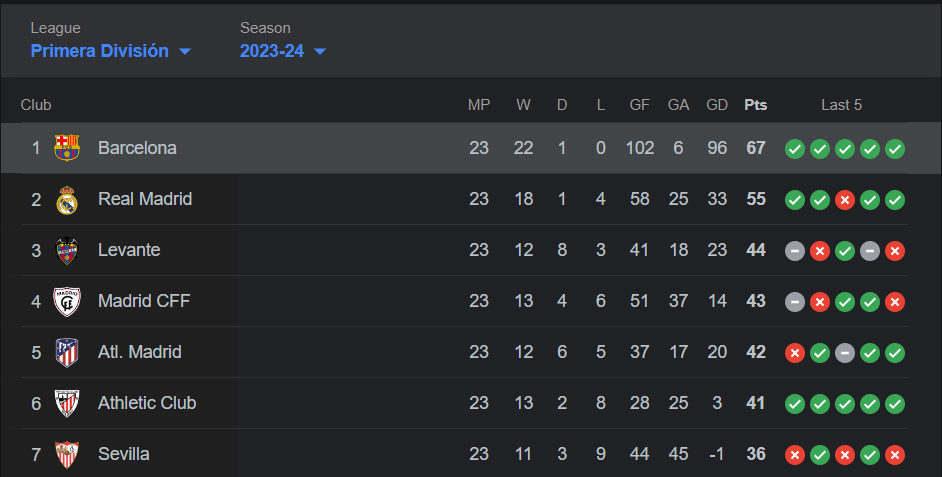This screenshot has width=942, height=477.
Task: Click the GD column header
Action: 717,105
